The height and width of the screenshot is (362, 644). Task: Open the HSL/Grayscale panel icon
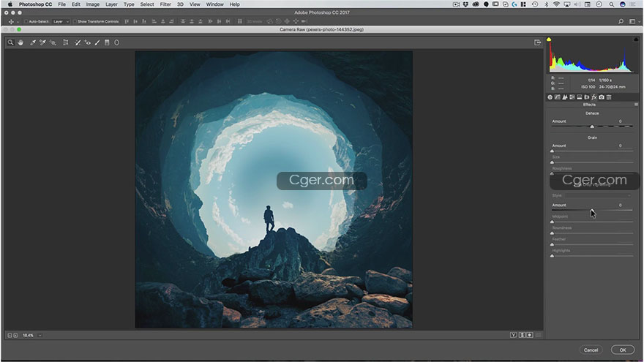572,97
